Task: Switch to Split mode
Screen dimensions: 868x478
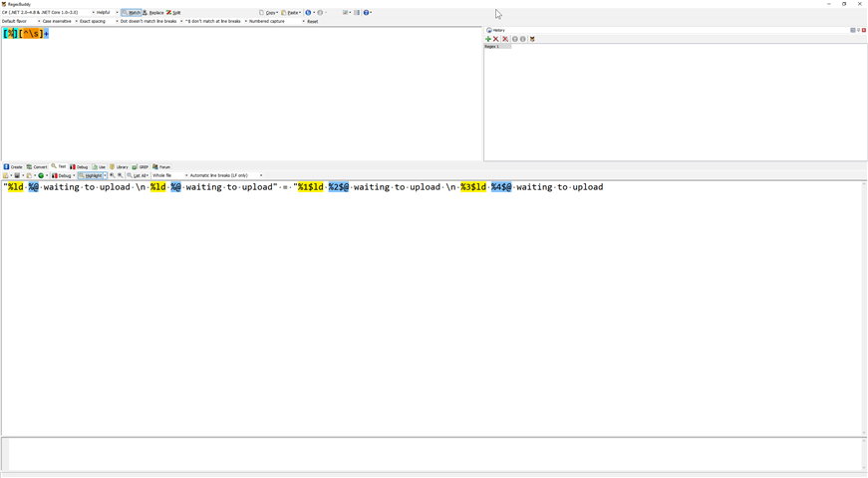Action: coord(173,12)
